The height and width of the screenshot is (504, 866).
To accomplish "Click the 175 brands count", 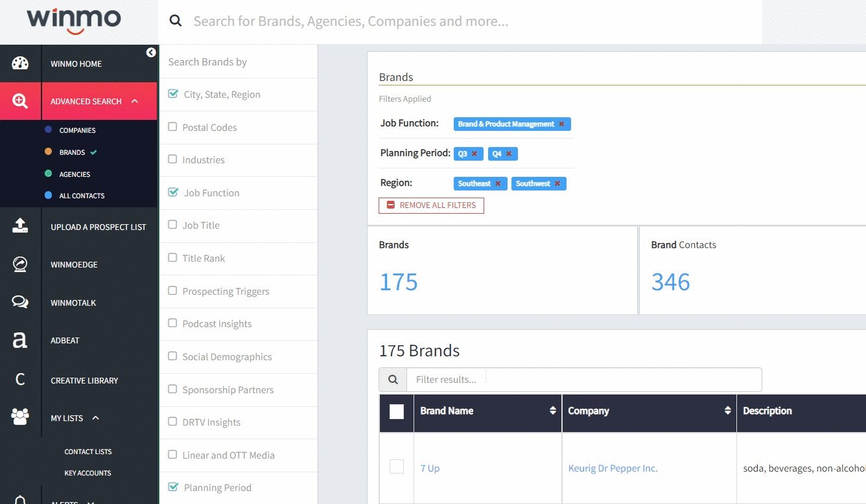I will pos(399,282).
